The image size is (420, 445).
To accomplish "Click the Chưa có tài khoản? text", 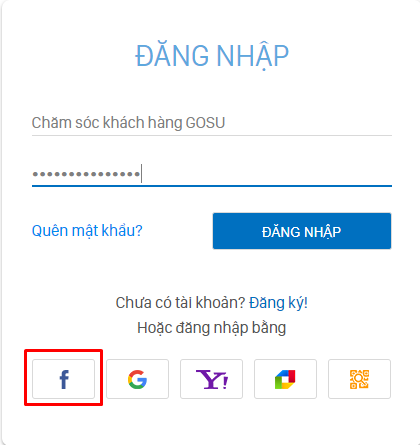I will (180, 303).
